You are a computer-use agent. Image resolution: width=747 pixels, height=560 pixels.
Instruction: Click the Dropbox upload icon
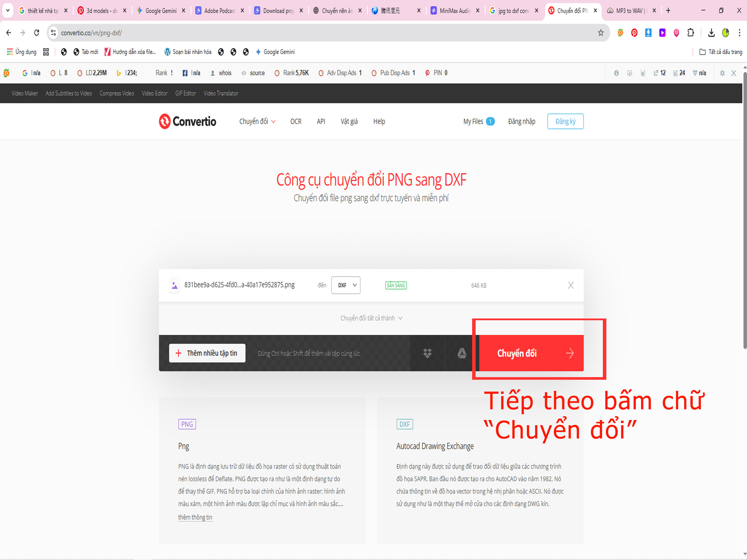point(427,353)
